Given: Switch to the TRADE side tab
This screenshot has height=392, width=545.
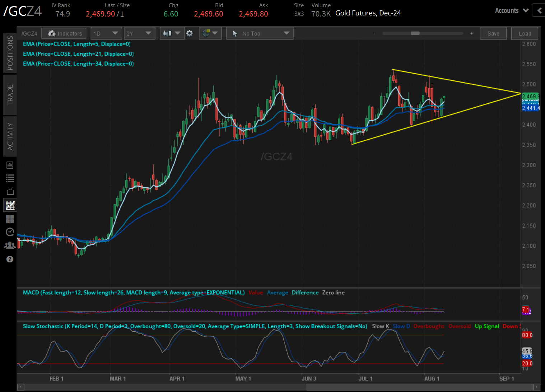Looking at the screenshot, I should point(10,94).
